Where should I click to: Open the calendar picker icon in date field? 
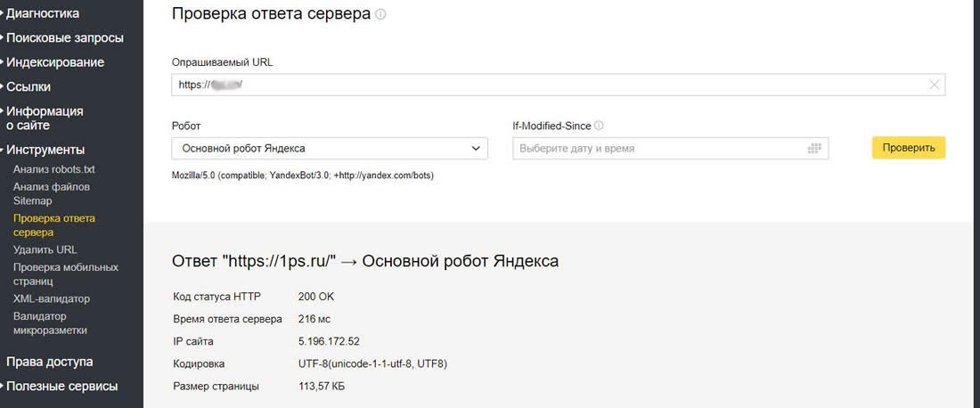(813, 148)
